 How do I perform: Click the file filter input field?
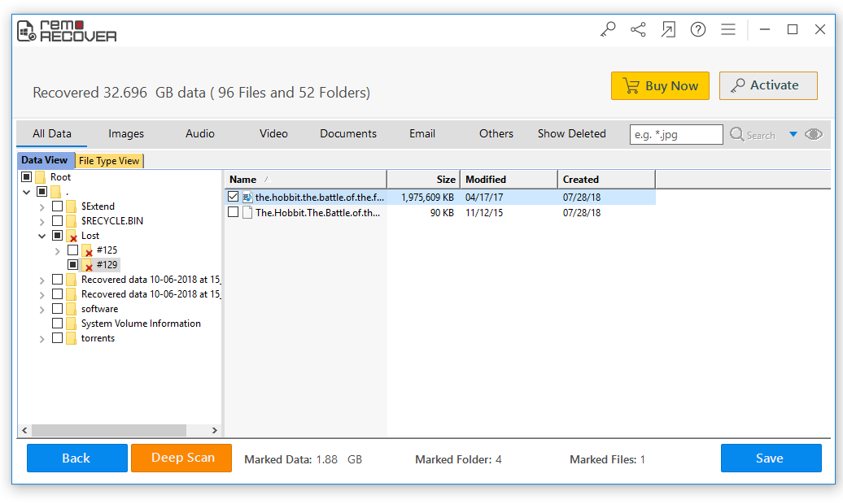(x=676, y=134)
